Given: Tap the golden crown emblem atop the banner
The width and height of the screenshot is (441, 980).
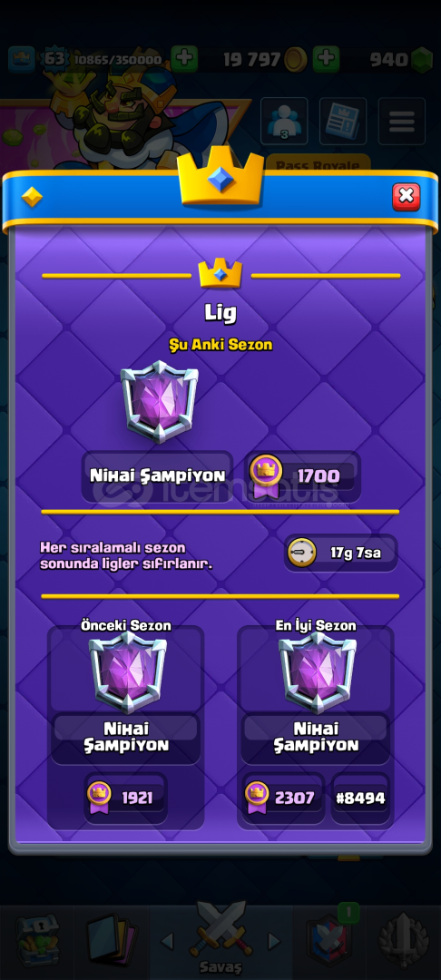Looking at the screenshot, I should [220, 176].
